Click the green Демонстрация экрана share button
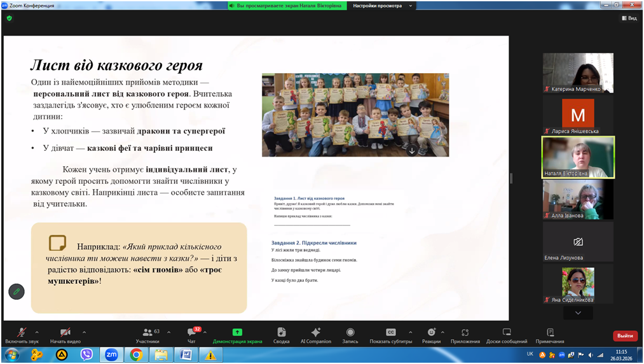The height and width of the screenshot is (364, 644). pos(237,335)
